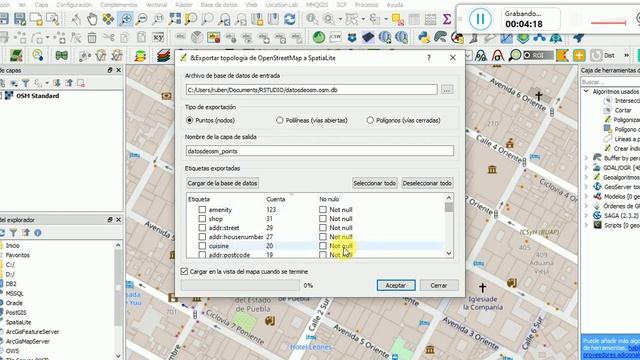
Task: Select the Polígonos (vías cerradas) option
Action: (370, 120)
